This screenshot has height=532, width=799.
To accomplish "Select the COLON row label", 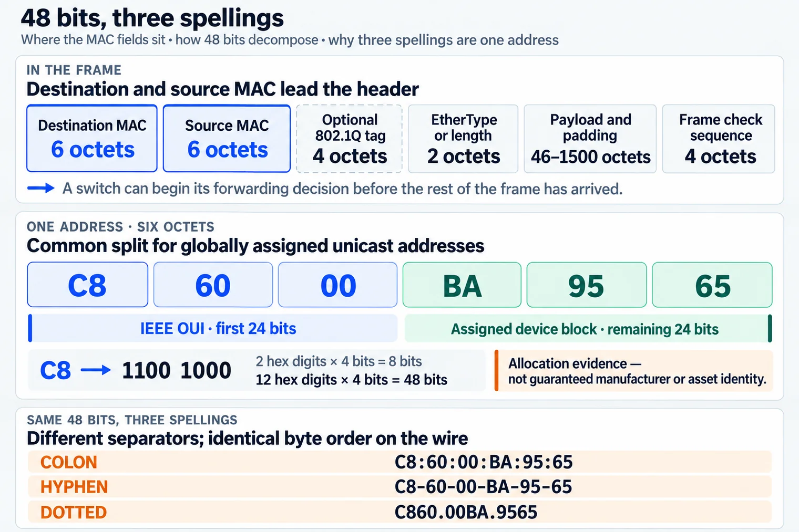I will pos(69,462).
